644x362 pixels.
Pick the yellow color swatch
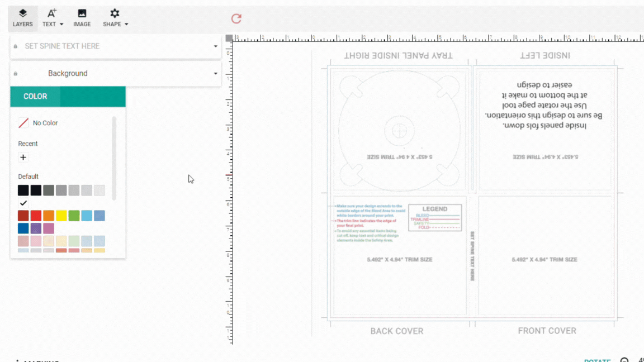pyautogui.click(x=61, y=216)
